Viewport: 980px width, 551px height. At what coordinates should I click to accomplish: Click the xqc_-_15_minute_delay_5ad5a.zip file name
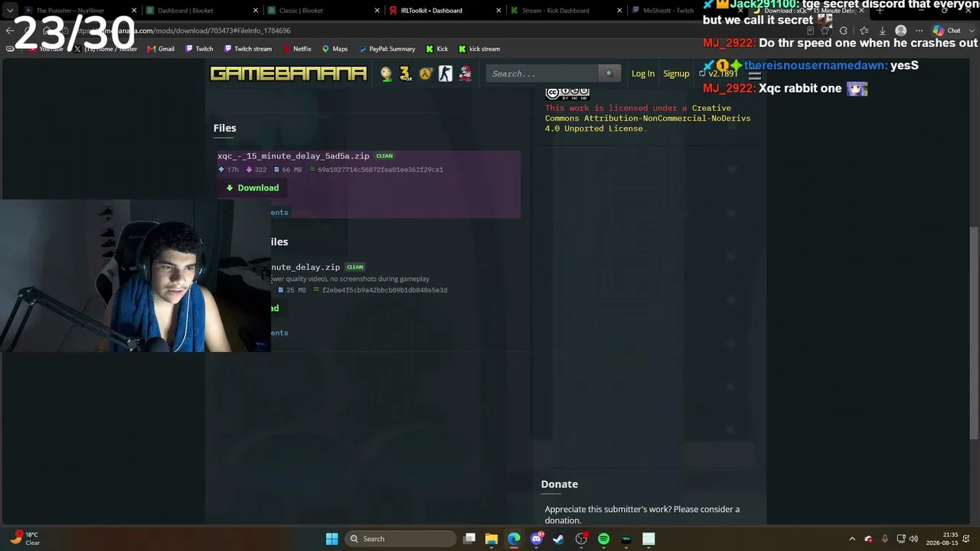click(293, 156)
